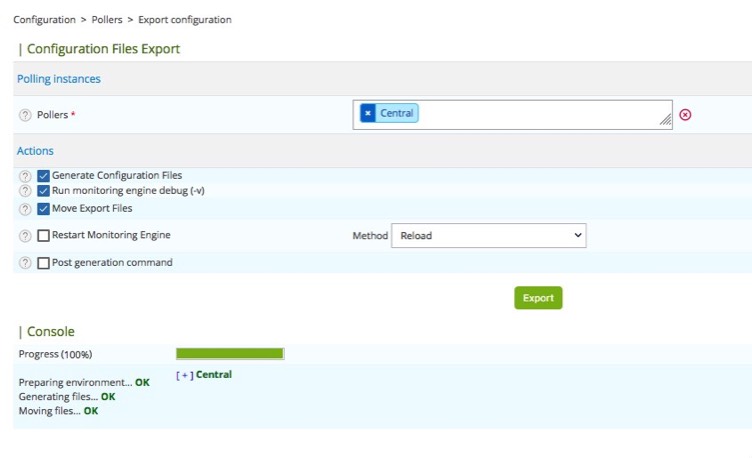
Task: Go to Configuration in the breadcrumb
Action: point(44,20)
